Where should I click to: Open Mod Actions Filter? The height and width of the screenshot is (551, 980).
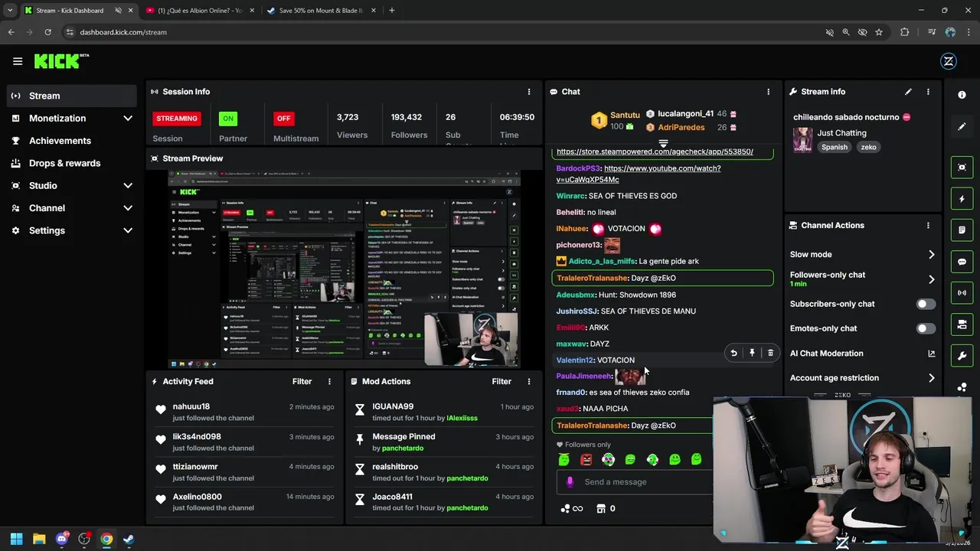[501, 381]
